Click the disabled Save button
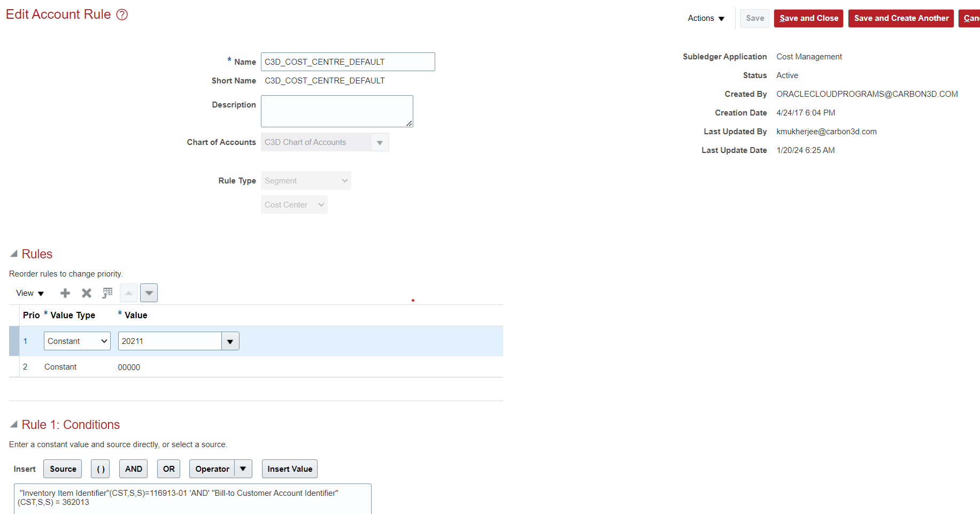This screenshot has width=980, height=514. click(755, 18)
